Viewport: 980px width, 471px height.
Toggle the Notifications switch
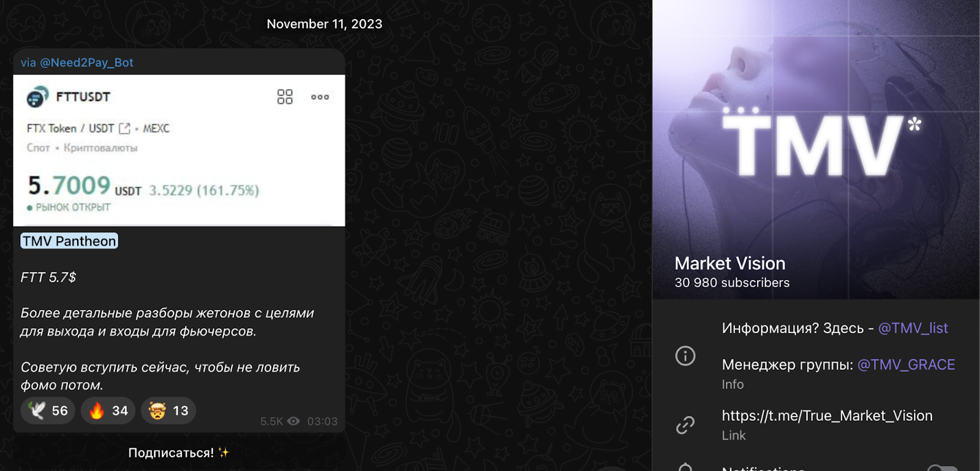click(942, 469)
